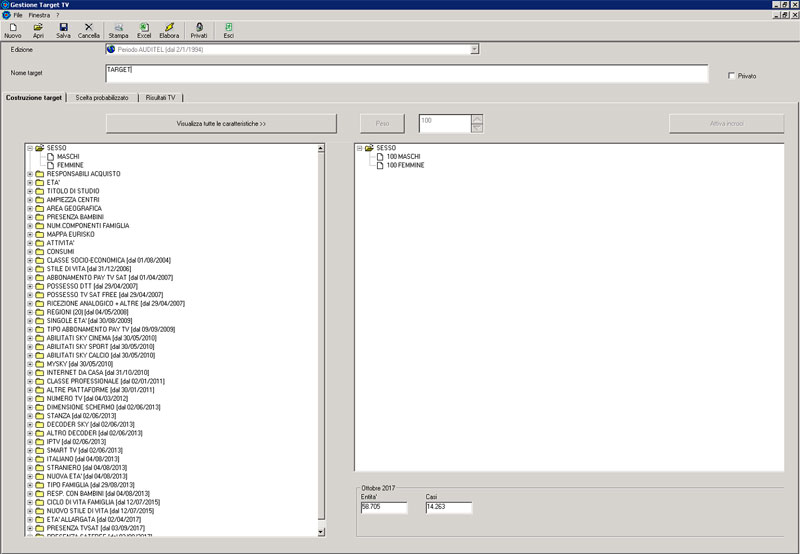Click the Nome target input field
The height and width of the screenshot is (554, 800).
point(405,74)
